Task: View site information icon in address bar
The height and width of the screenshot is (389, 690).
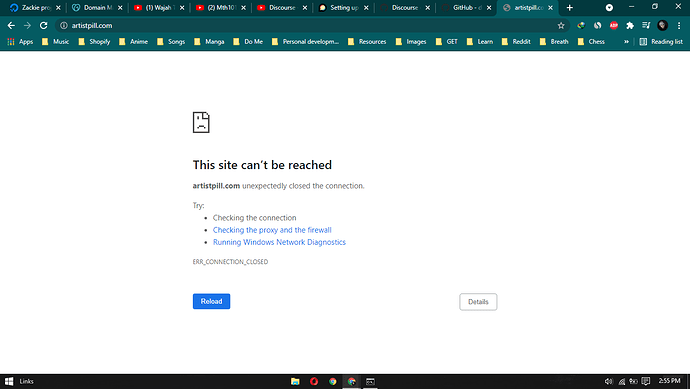Action: (64, 26)
